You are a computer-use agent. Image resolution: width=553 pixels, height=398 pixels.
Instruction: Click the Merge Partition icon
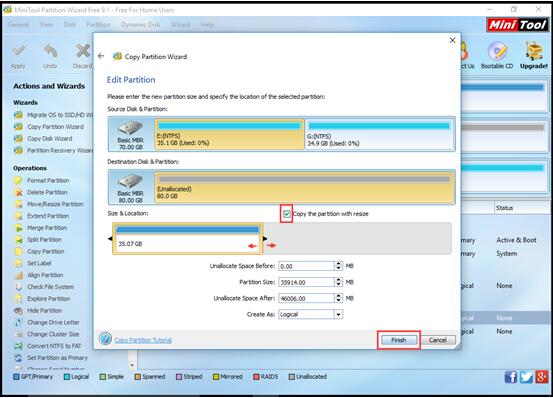(18, 228)
